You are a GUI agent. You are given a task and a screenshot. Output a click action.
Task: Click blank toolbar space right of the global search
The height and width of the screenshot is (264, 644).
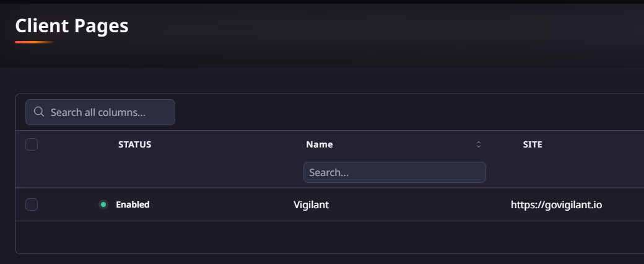coord(402,112)
